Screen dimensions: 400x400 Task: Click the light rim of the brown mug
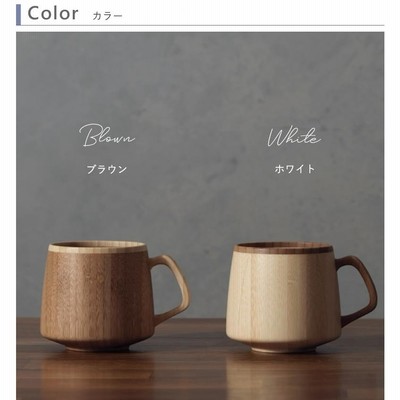[x=97, y=249]
